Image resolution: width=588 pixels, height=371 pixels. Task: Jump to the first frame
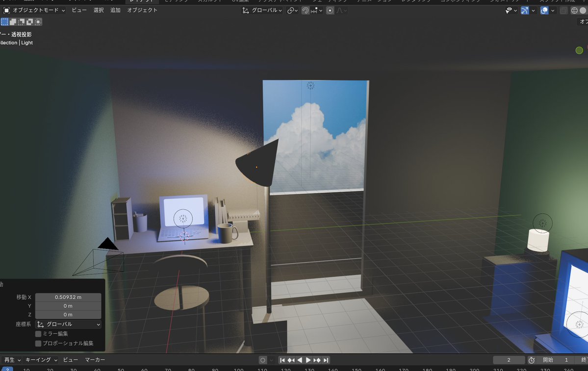pyautogui.click(x=282, y=360)
